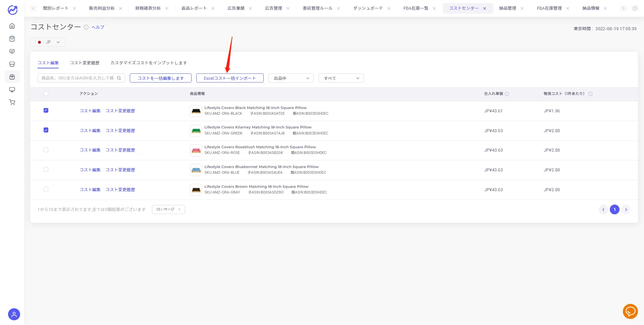Open the 出品中 status dropdown
The height and width of the screenshot is (325, 644).
pyautogui.click(x=291, y=78)
